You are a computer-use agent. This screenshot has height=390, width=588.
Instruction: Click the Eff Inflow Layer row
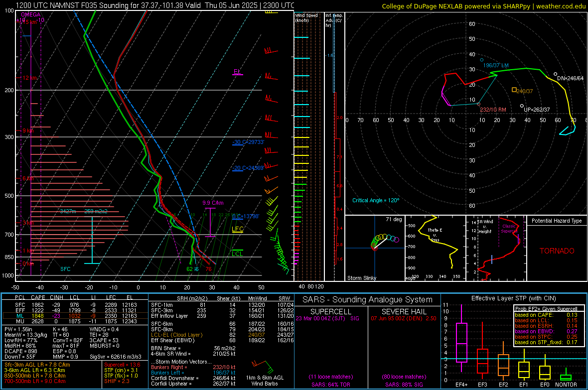coord(222,316)
